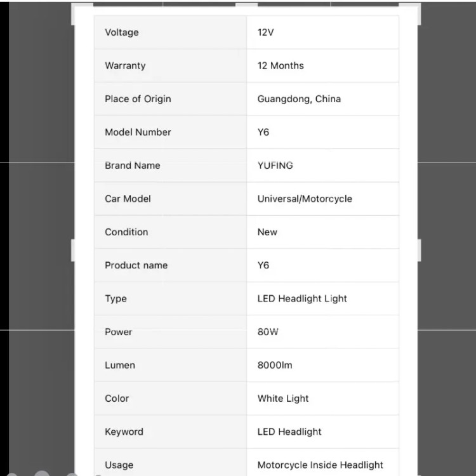The height and width of the screenshot is (476, 476).
Task: Click the Motorcycle Inside Headlight usage value
Action: coord(321,465)
